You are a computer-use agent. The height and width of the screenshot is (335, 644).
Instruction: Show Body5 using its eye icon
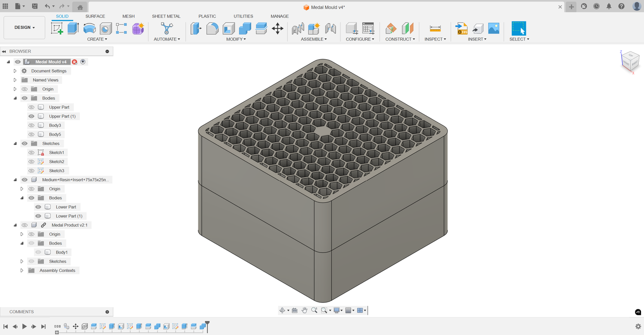(31, 134)
